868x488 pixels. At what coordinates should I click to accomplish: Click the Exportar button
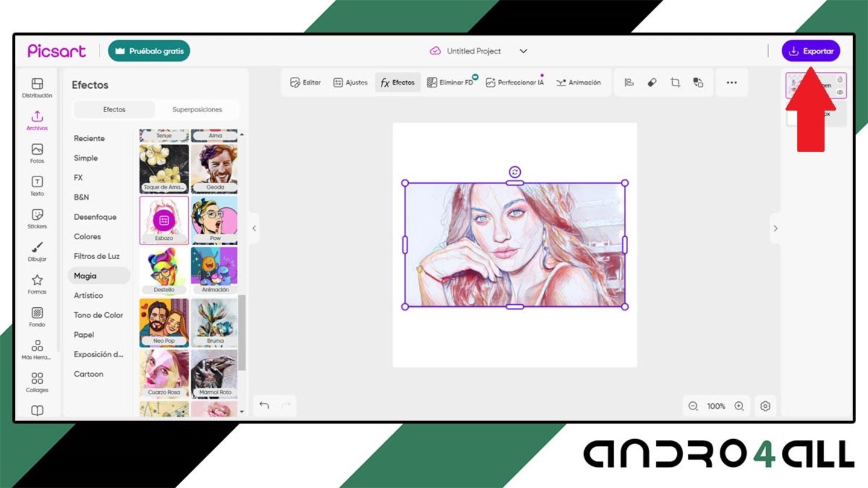point(811,51)
